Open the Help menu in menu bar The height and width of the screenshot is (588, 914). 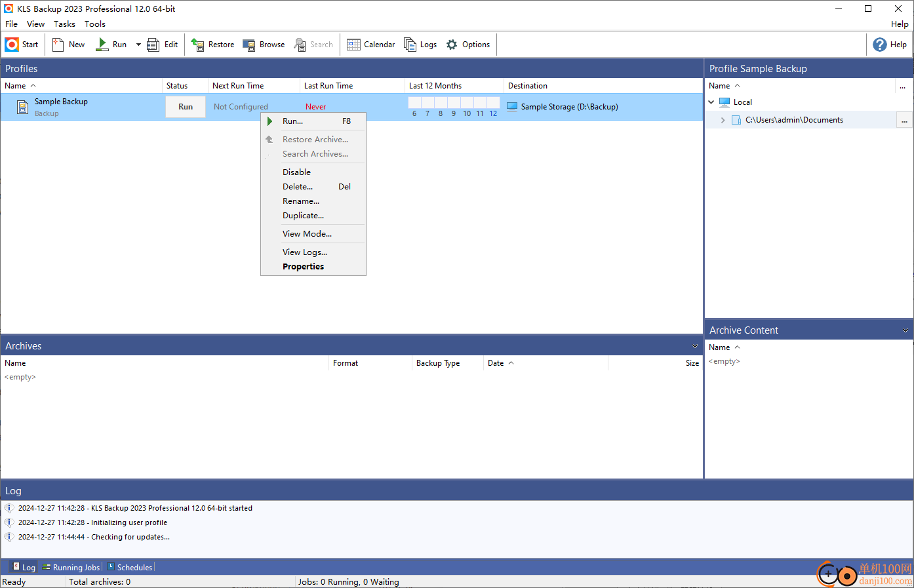[900, 24]
